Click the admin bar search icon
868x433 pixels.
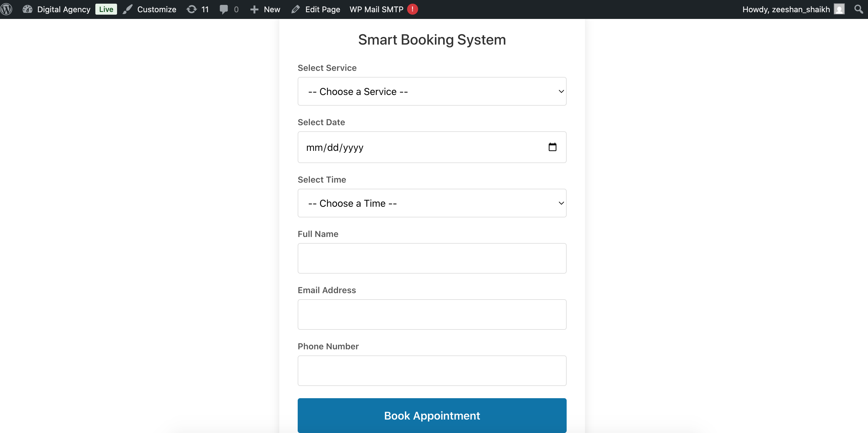pyautogui.click(x=859, y=9)
